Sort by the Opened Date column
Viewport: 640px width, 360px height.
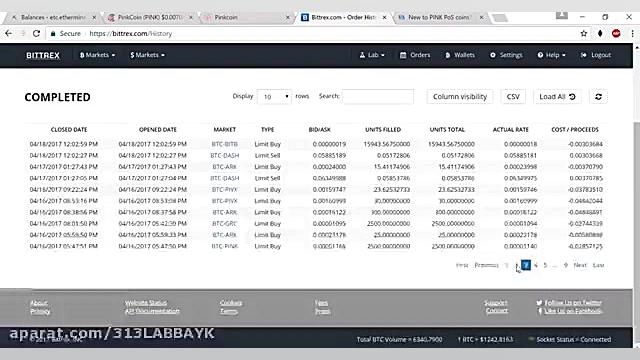[158, 129]
